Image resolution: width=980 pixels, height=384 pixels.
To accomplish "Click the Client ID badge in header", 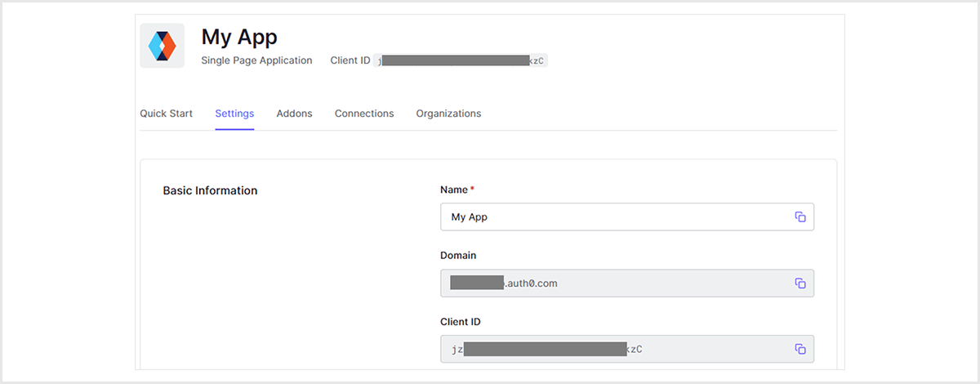I will click(x=461, y=60).
